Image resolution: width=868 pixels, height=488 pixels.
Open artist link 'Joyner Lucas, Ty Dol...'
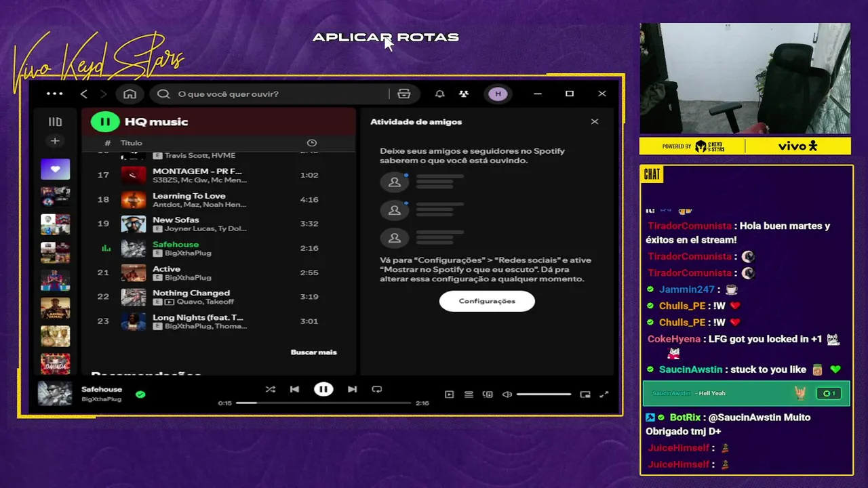205,229
